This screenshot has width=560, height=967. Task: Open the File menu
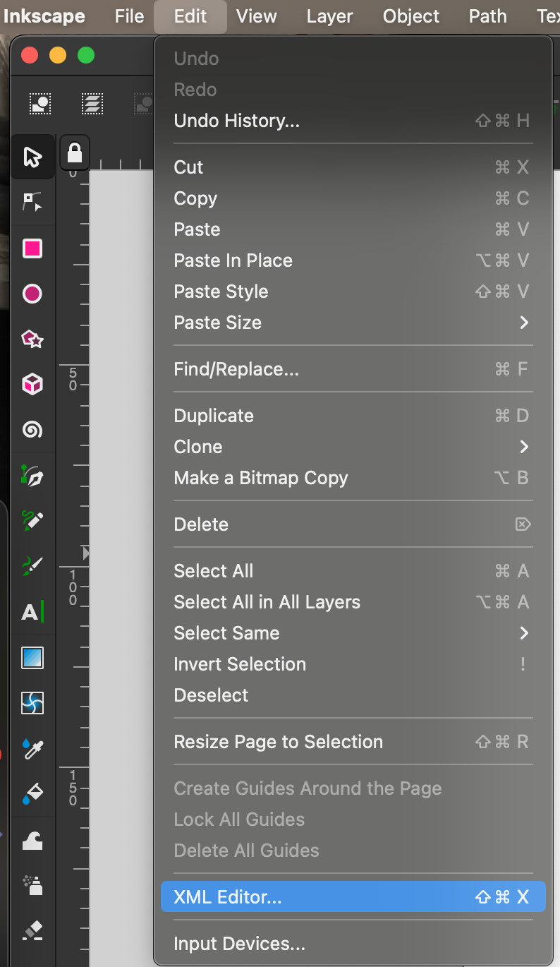click(129, 16)
